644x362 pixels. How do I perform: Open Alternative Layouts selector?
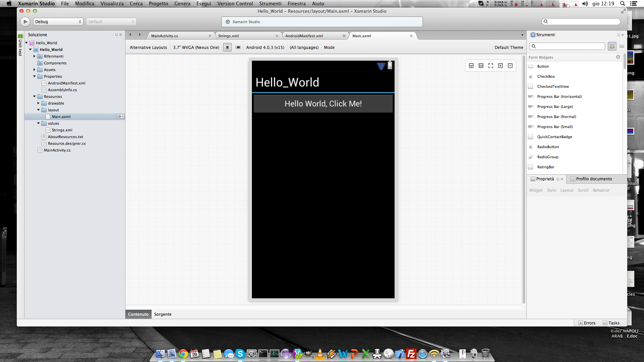pyautogui.click(x=148, y=48)
